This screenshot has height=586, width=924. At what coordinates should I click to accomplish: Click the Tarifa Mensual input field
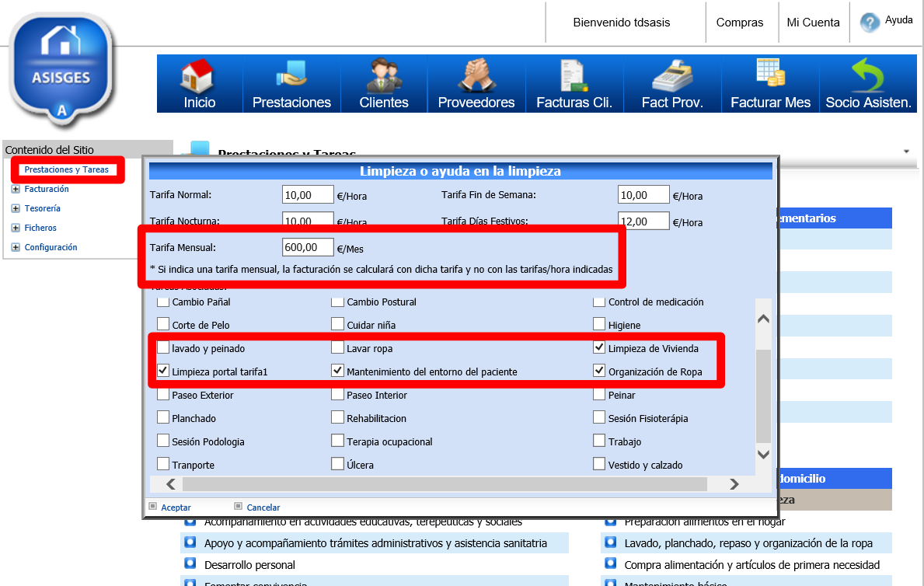coord(308,248)
